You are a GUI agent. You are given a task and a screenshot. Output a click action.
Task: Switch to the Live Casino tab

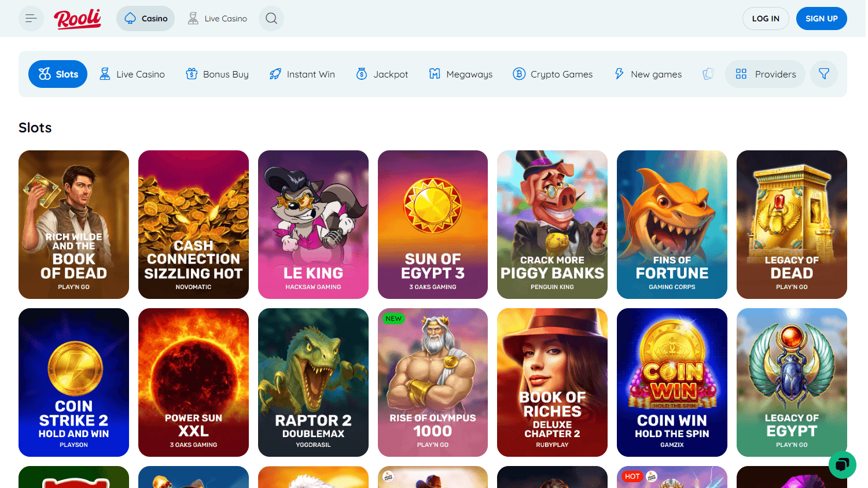pos(217,18)
